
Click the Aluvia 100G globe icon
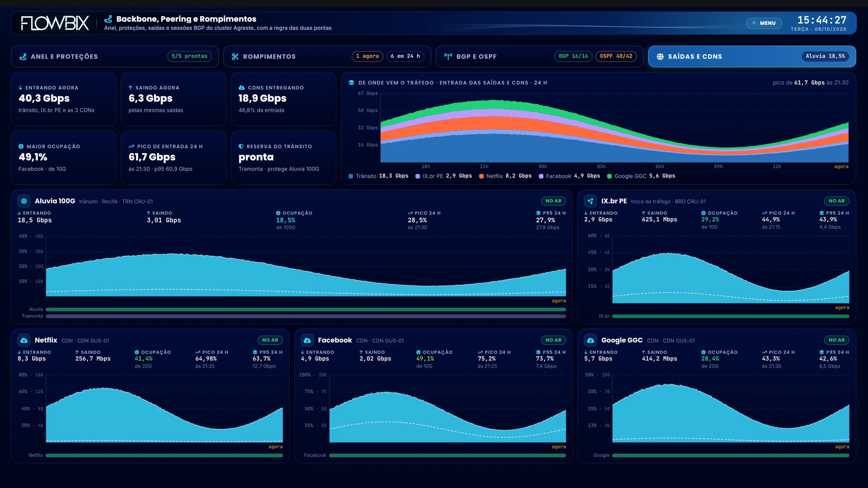[x=24, y=201]
